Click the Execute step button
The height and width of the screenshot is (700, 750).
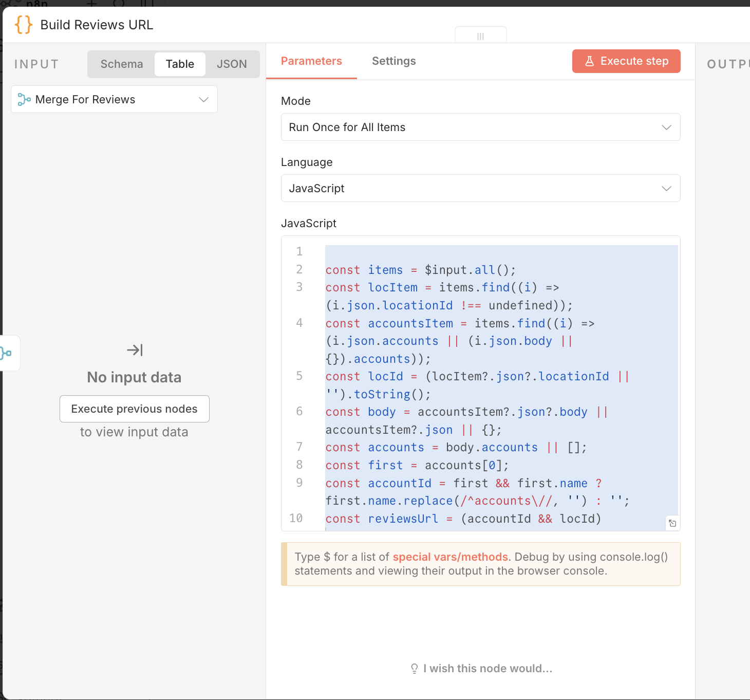coord(626,61)
